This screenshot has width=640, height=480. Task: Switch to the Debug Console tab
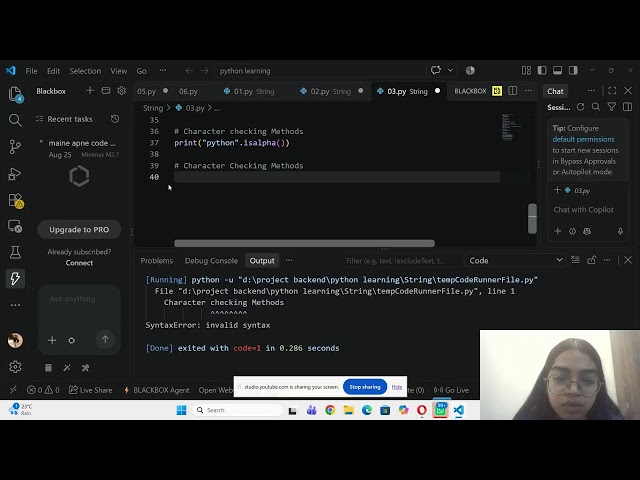tap(211, 260)
